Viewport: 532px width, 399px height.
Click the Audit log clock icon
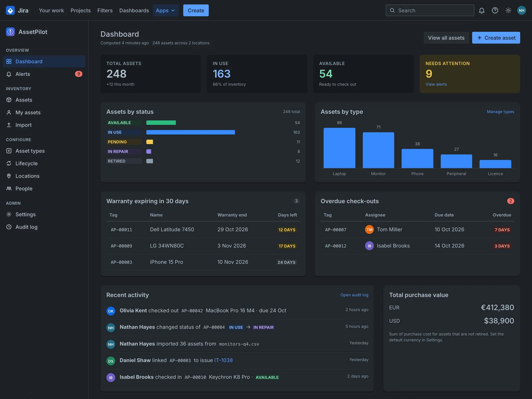[9, 227]
